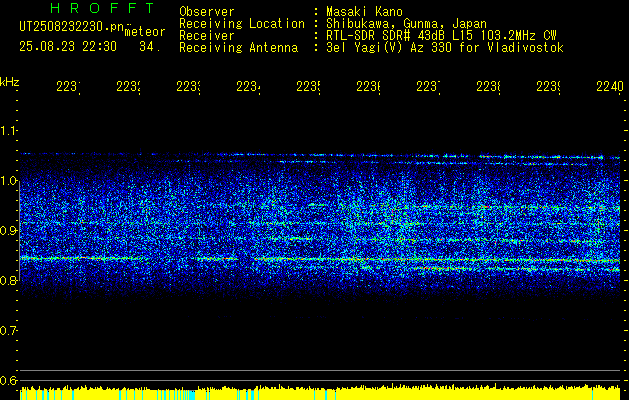Screen dimensions: 629x400
Task: Click the 2234 time marker
Action: point(248,87)
